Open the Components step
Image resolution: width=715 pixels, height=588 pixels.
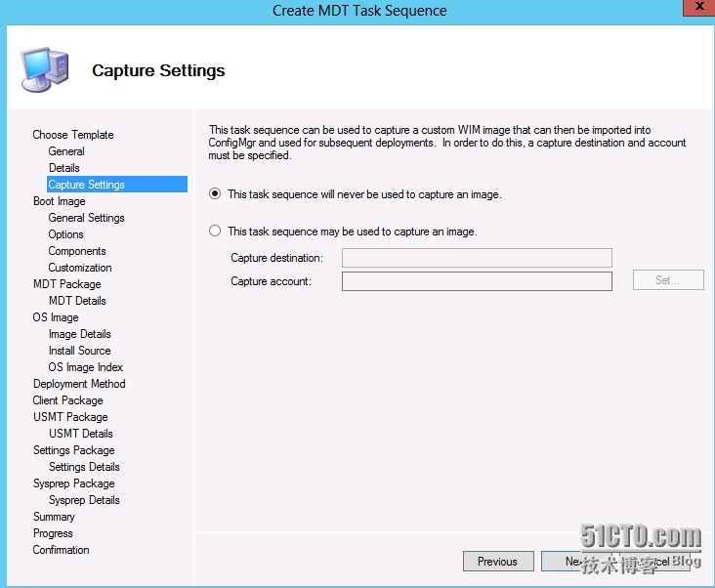coord(77,251)
